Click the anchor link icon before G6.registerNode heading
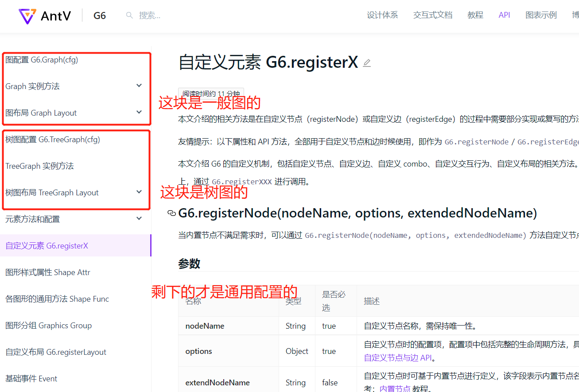 (171, 213)
